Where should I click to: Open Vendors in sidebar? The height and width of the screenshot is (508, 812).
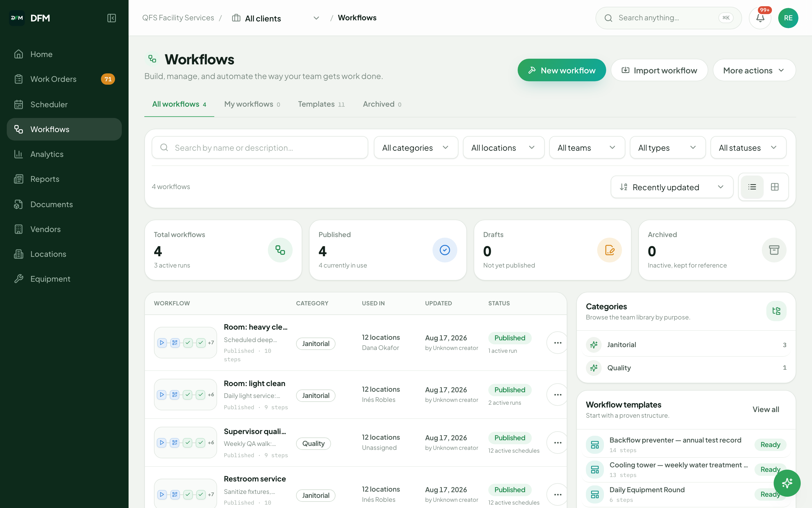click(x=64, y=229)
